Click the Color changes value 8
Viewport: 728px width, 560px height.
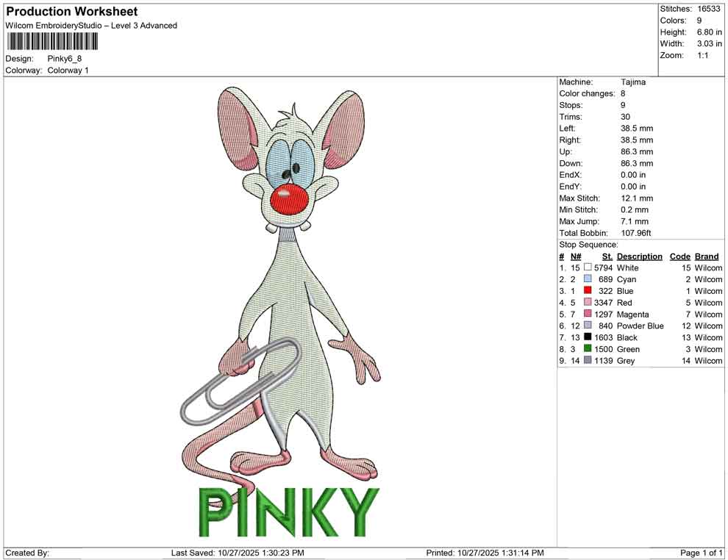coord(623,94)
